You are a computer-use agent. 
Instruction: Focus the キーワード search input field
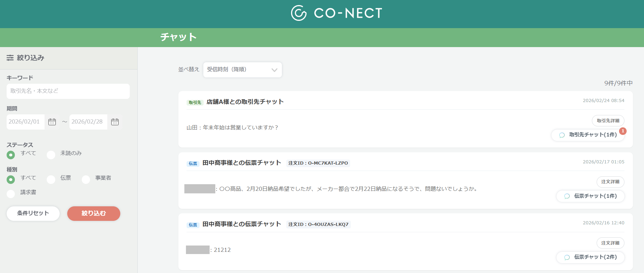[x=68, y=91]
